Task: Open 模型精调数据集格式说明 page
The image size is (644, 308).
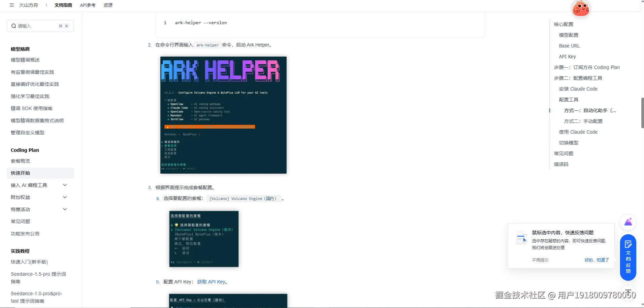Action: pos(37,121)
